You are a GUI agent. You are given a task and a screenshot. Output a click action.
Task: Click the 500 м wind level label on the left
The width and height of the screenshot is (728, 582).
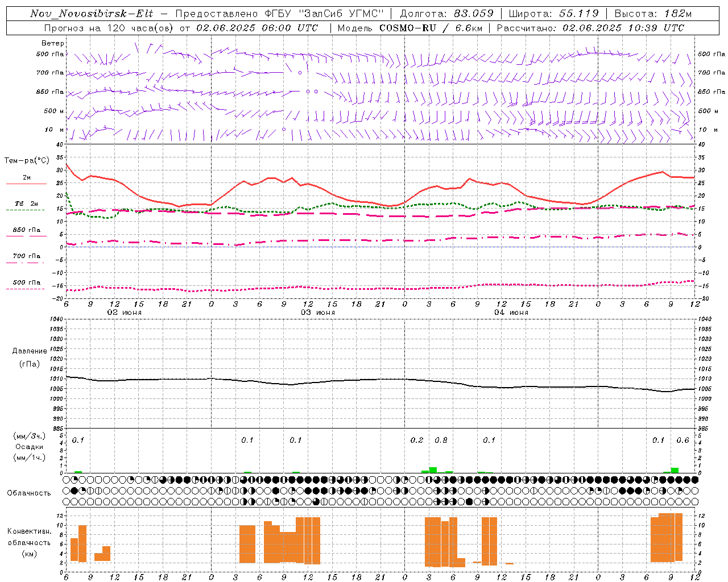pyautogui.click(x=54, y=111)
